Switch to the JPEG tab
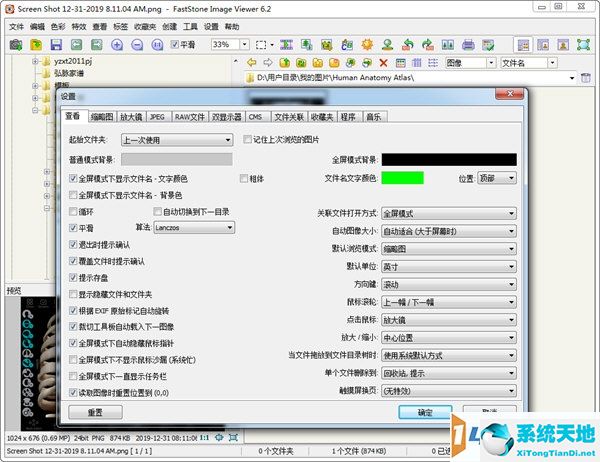 click(157, 117)
